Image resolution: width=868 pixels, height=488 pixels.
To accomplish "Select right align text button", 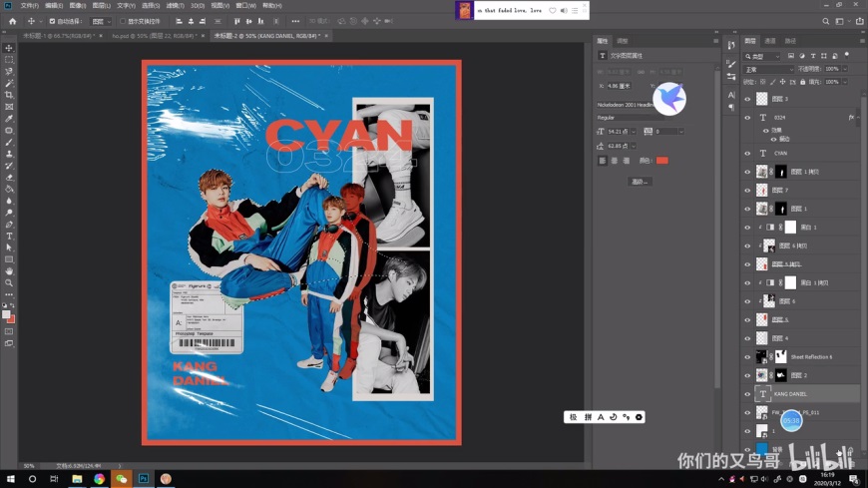I will pos(627,161).
